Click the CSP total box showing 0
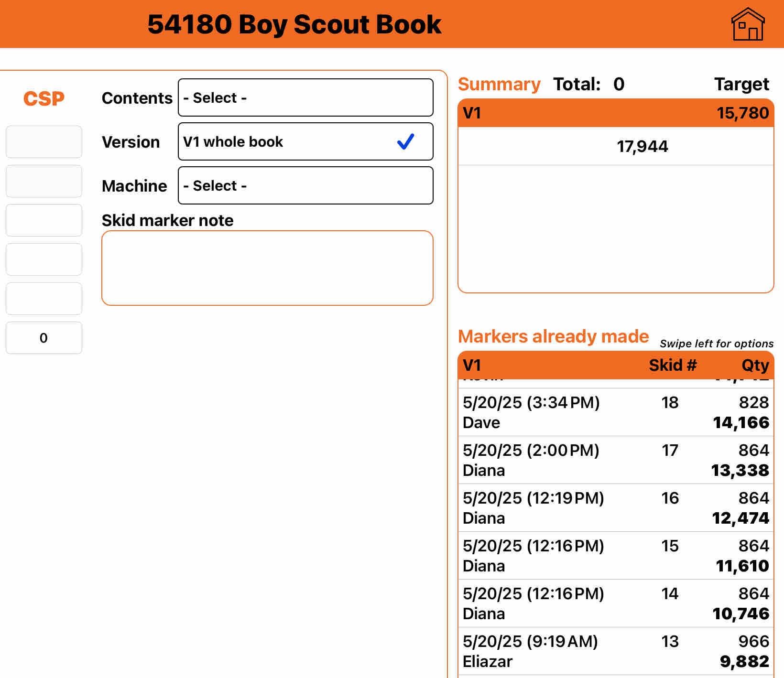Screen dimensions: 784x678 click(44, 338)
